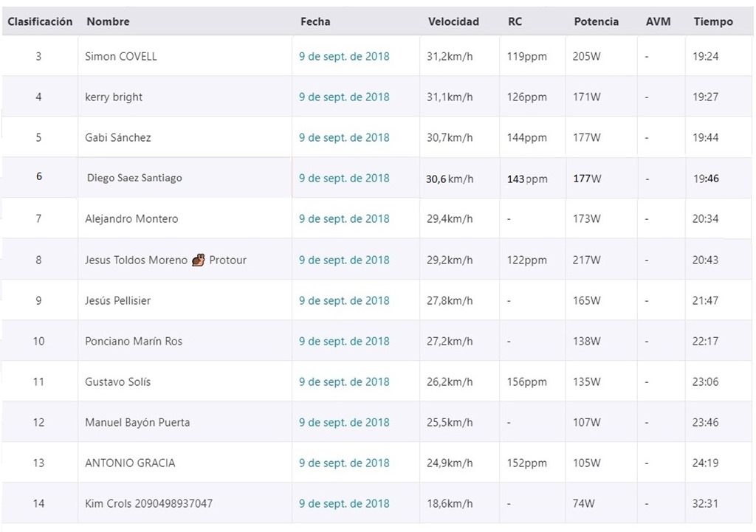The height and width of the screenshot is (532, 756).
Task: Select the name Ponciano Marín Ros
Action: [x=134, y=341]
